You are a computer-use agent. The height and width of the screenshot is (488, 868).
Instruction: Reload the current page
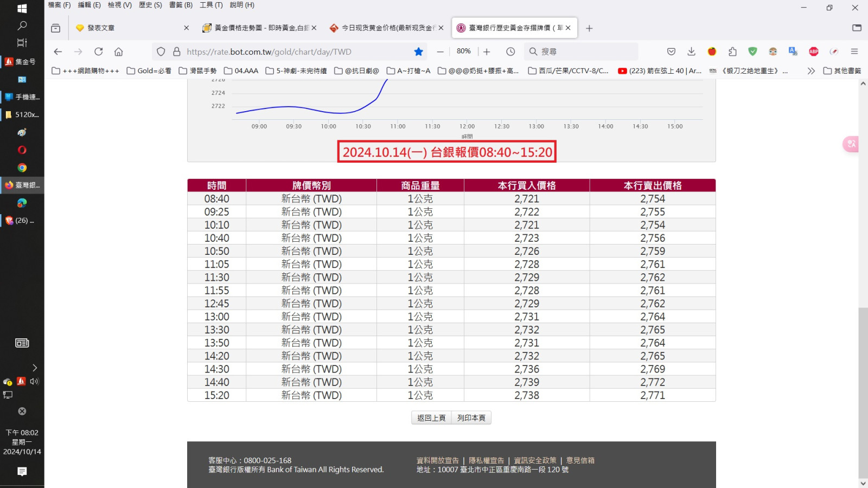(99, 52)
